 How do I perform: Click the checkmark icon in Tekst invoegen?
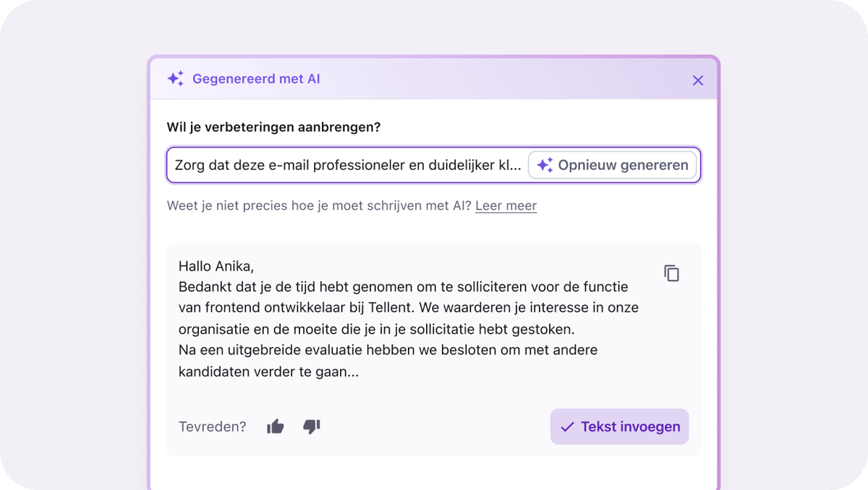pos(569,426)
